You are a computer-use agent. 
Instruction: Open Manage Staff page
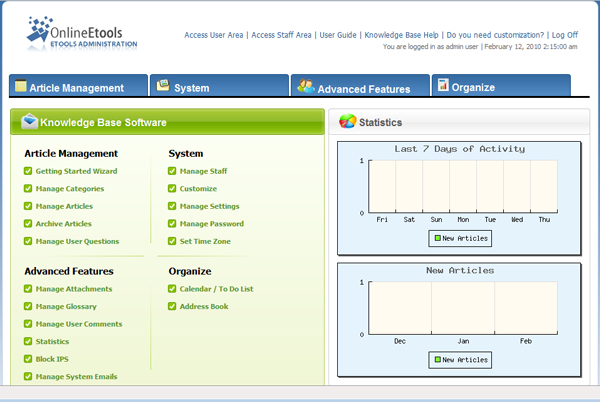click(x=204, y=171)
